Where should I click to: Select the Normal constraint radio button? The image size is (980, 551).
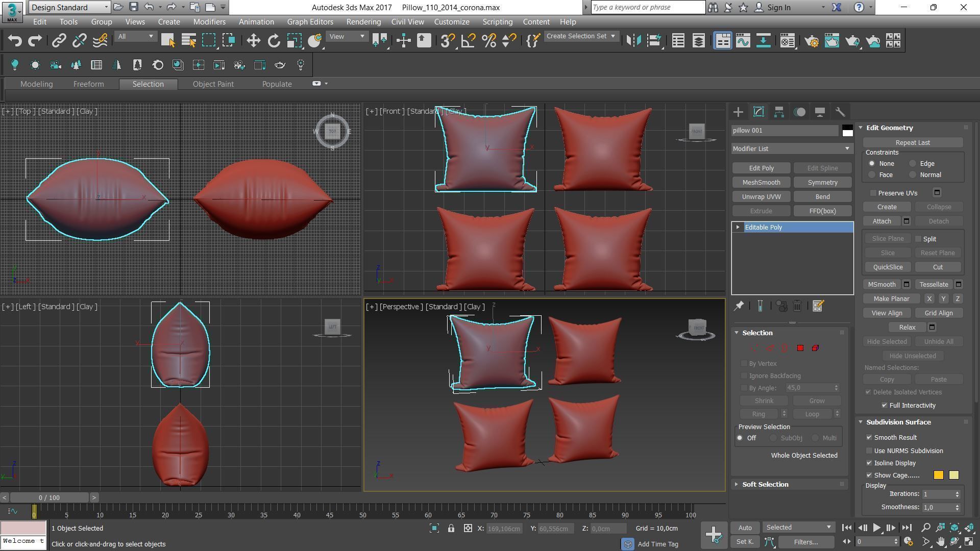[x=913, y=175]
